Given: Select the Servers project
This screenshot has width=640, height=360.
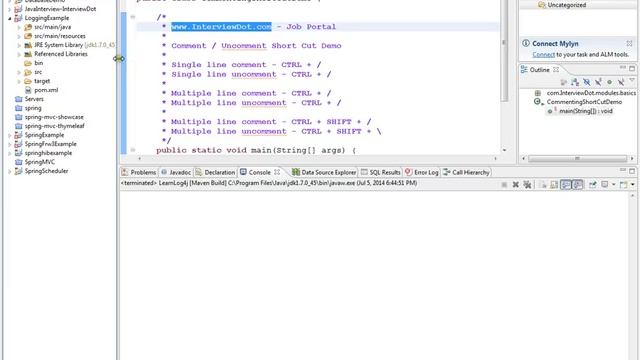Looking at the screenshot, I should pyautogui.click(x=29, y=99).
